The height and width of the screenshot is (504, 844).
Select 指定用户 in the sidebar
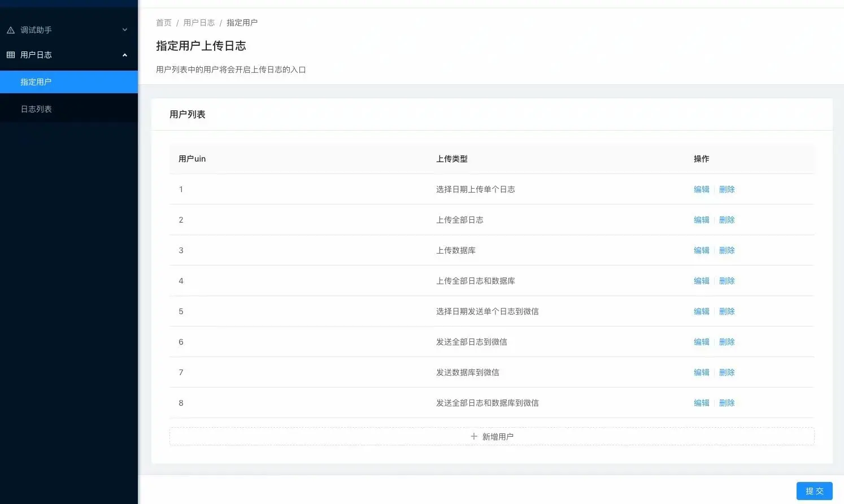pyautogui.click(x=36, y=81)
